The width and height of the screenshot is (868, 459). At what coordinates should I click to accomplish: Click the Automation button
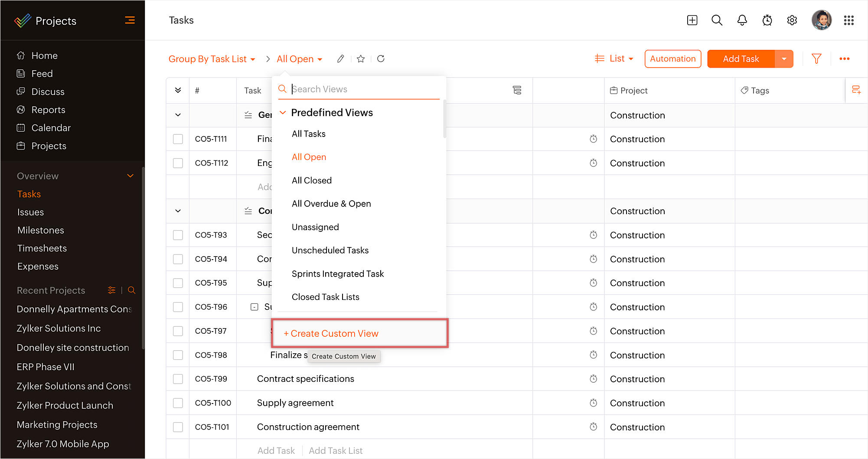[672, 59]
